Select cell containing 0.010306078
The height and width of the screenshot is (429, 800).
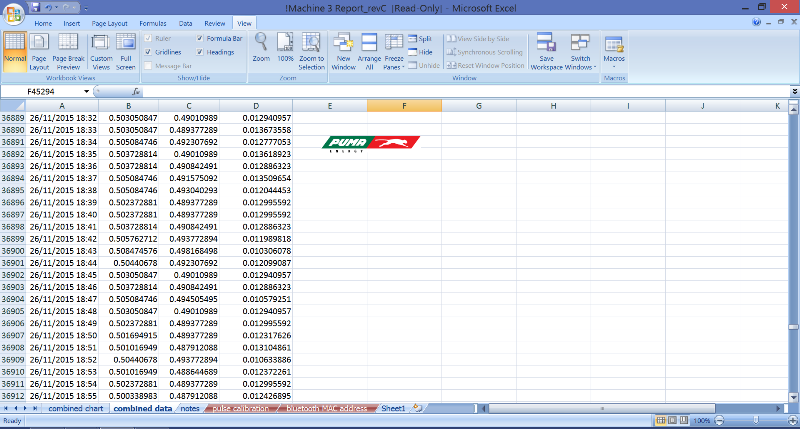tap(256, 251)
